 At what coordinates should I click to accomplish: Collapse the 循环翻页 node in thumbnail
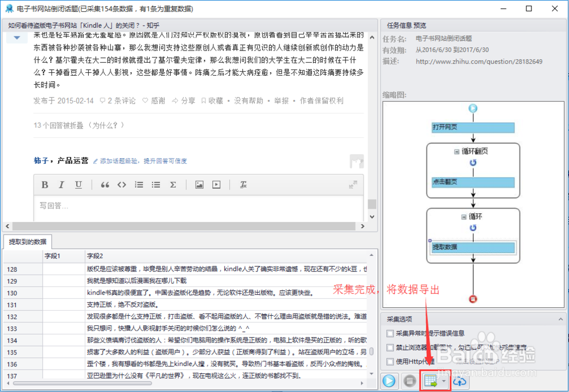457,152
